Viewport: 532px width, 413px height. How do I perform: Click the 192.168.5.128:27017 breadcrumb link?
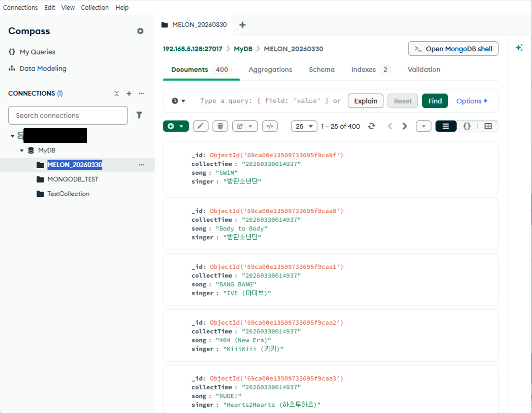click(193, 49)
